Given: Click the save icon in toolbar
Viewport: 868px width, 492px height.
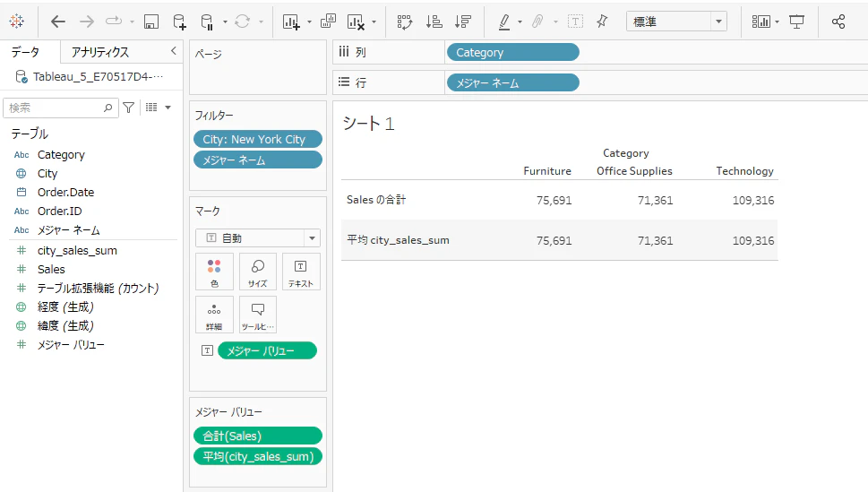Looking at the screenshot, I should coord(151,22).
